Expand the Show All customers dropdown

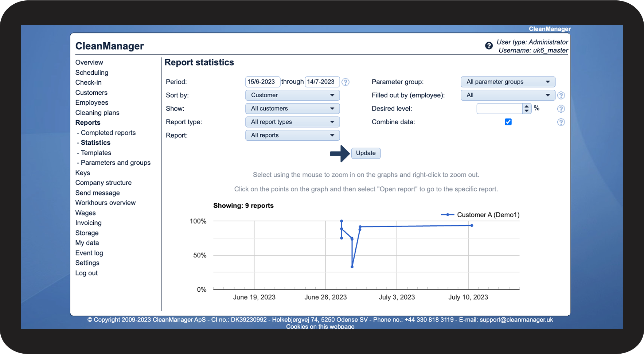coord(292,109)
